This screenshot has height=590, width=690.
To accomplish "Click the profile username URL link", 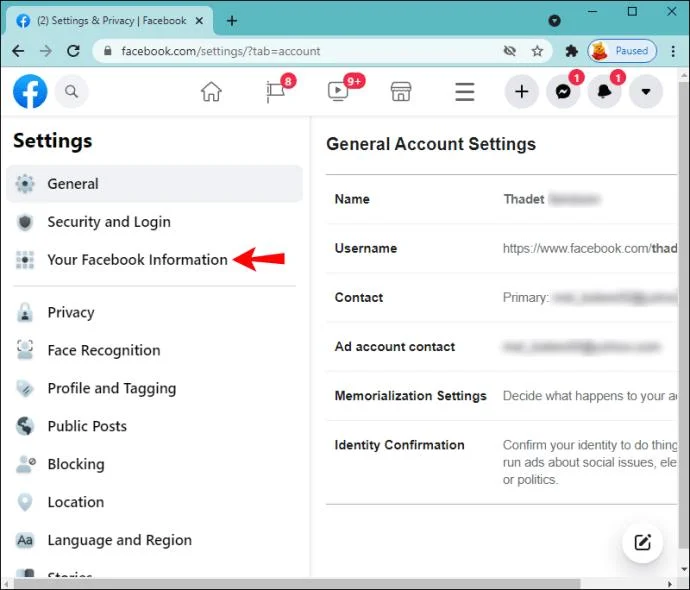I will 590,249.
